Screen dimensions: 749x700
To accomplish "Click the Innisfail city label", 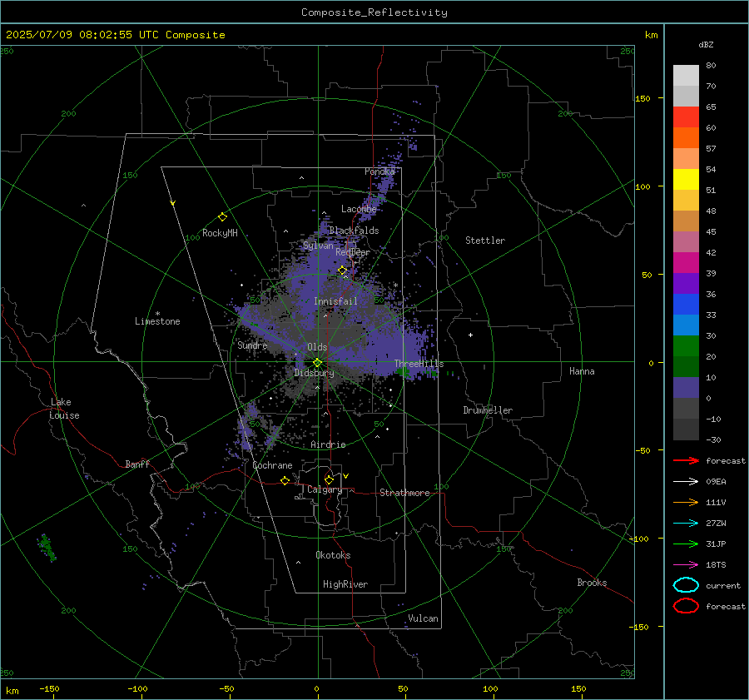I will (x=335, y=301).
